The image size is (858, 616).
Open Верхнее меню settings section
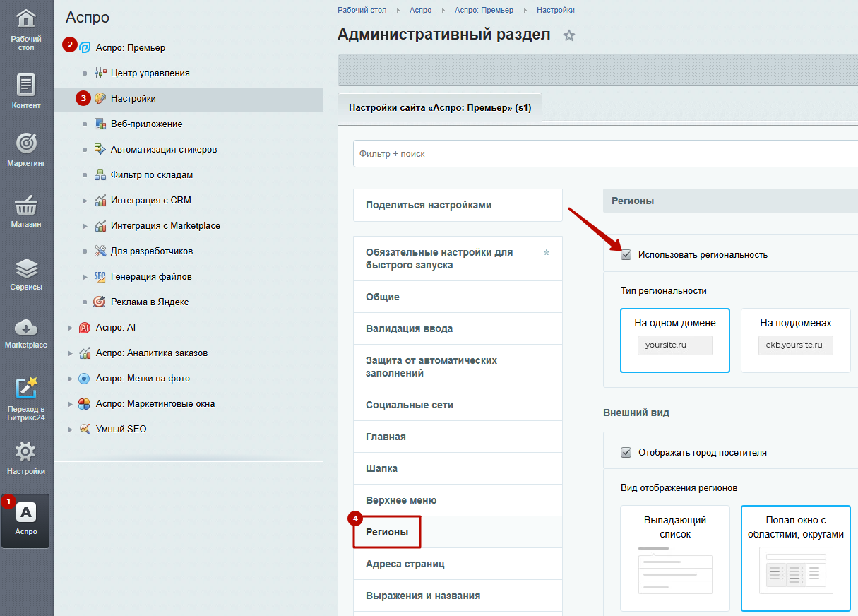click(x=458, y=500)
